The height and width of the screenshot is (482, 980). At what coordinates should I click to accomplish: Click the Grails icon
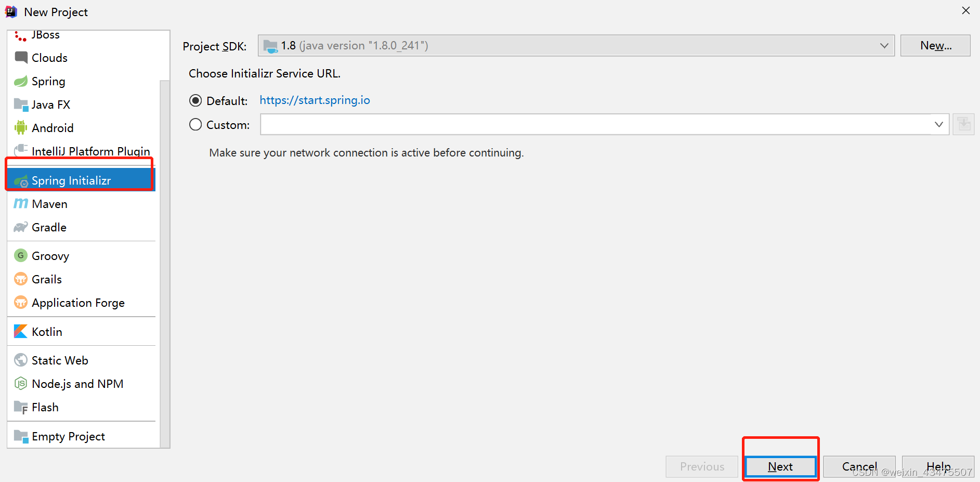pos(21,279)
